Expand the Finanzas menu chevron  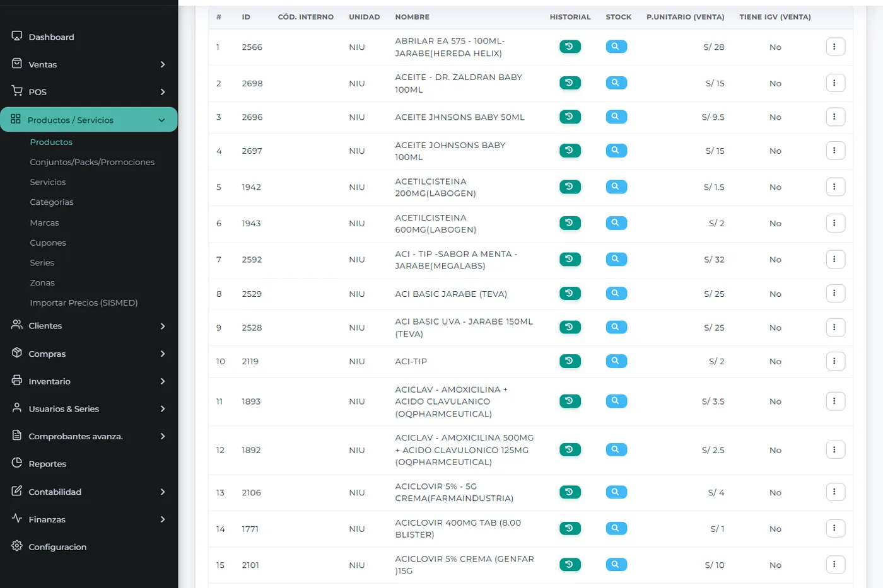pos(163,519)
